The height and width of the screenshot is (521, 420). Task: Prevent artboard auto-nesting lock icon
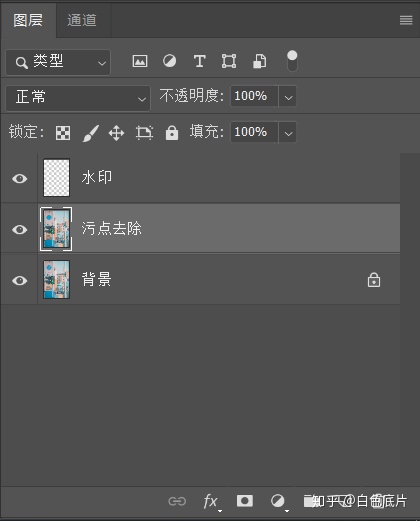click(144, 133)
